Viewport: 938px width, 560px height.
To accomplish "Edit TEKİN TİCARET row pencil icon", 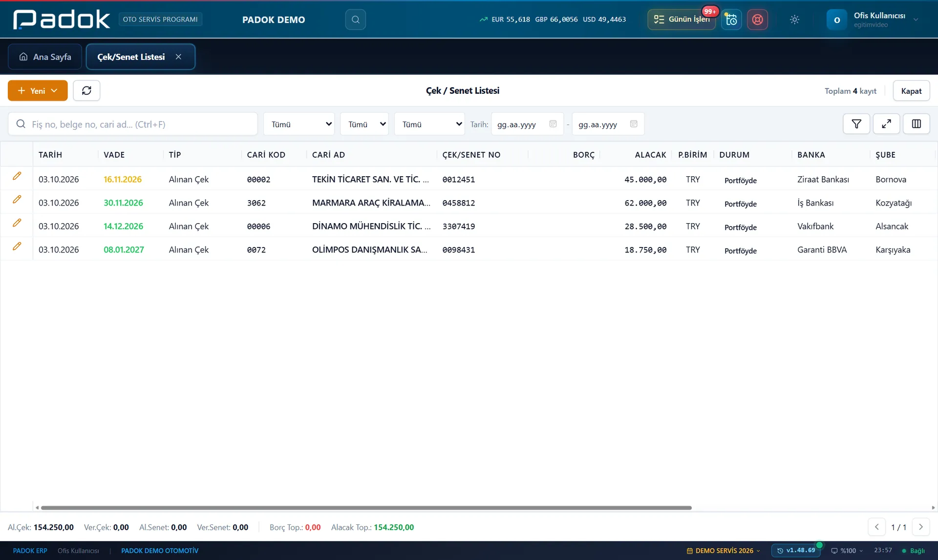I will coord(17,176).
